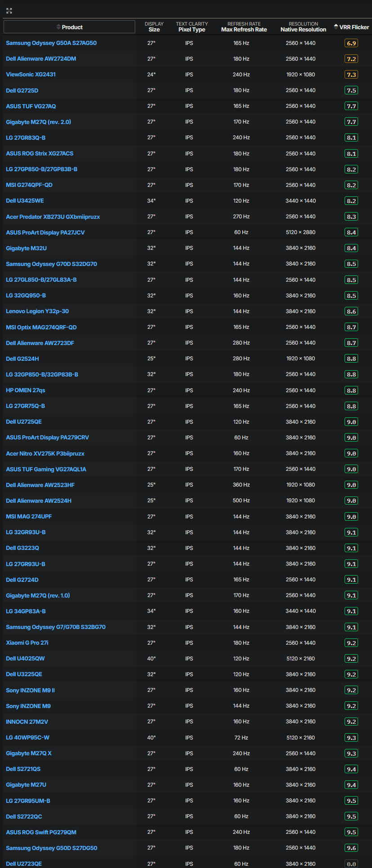Open the Gigabyte M32U product link

tap(26, 248)
